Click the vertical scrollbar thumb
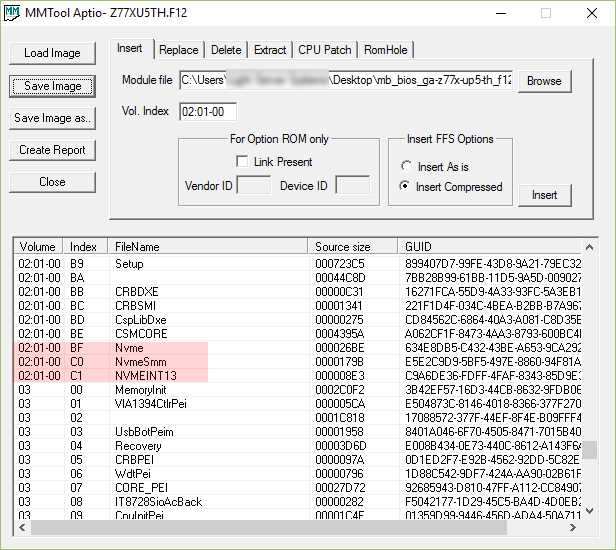Image resolution: width=616 pixels, height=550 pixels. 589,450
